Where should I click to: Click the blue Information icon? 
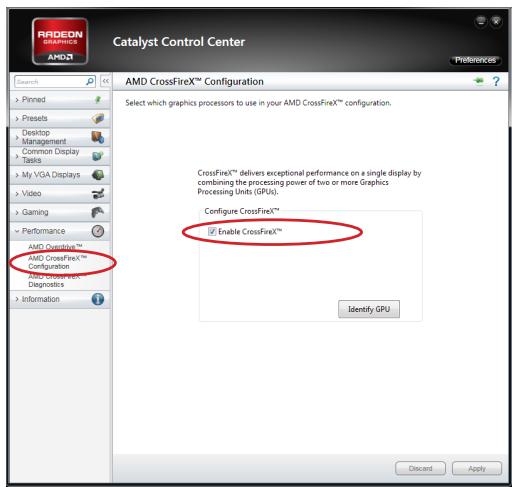(98, 299)
